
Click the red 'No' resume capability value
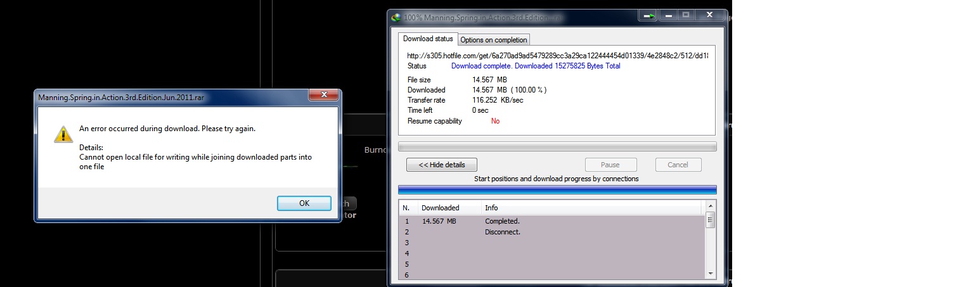coord(495,121)
